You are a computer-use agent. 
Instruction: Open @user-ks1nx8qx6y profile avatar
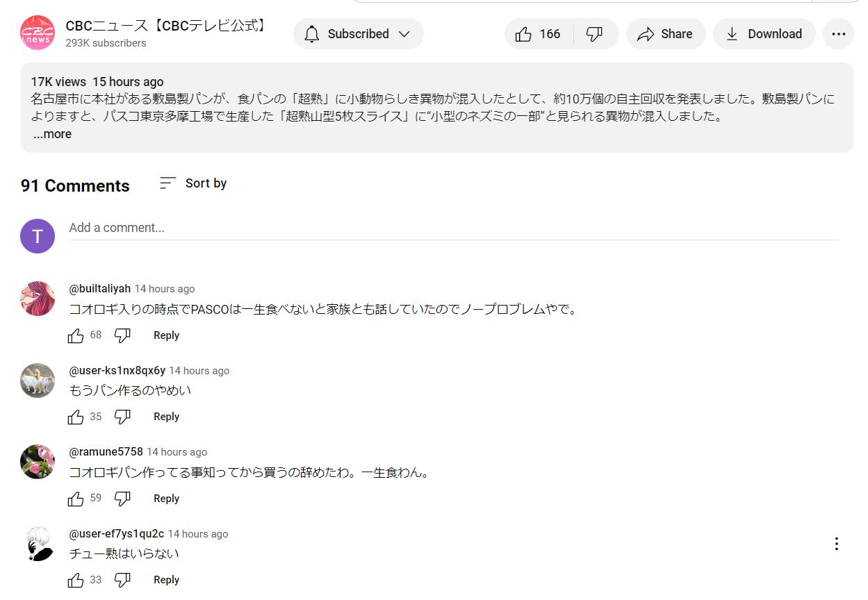38,381
